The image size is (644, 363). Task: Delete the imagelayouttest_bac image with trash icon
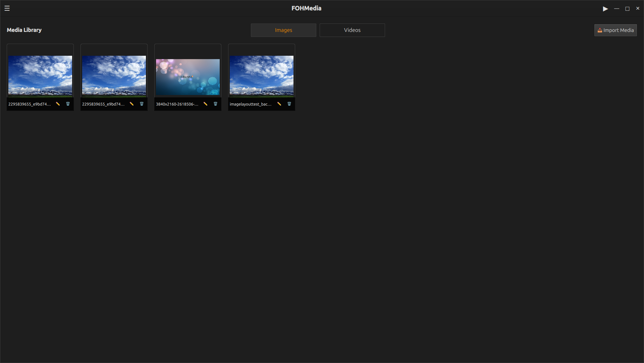(x=289, y=104)
